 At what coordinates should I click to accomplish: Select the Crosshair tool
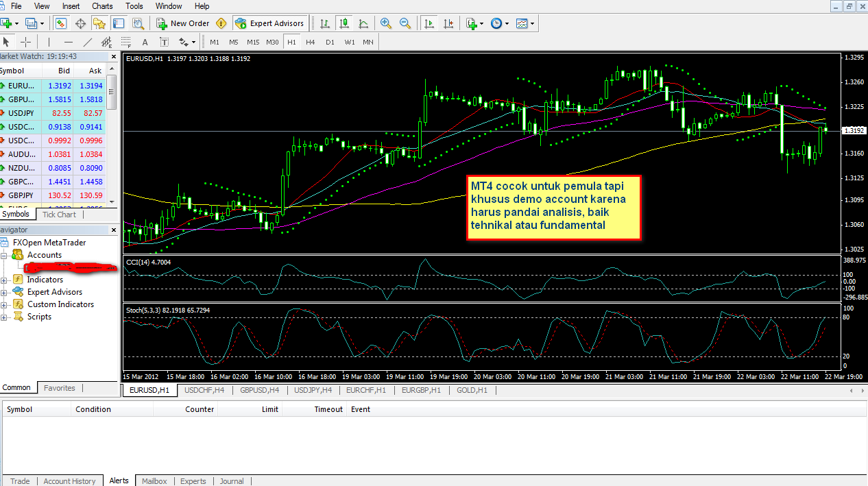pyautogui.click(x=25, y=42)
